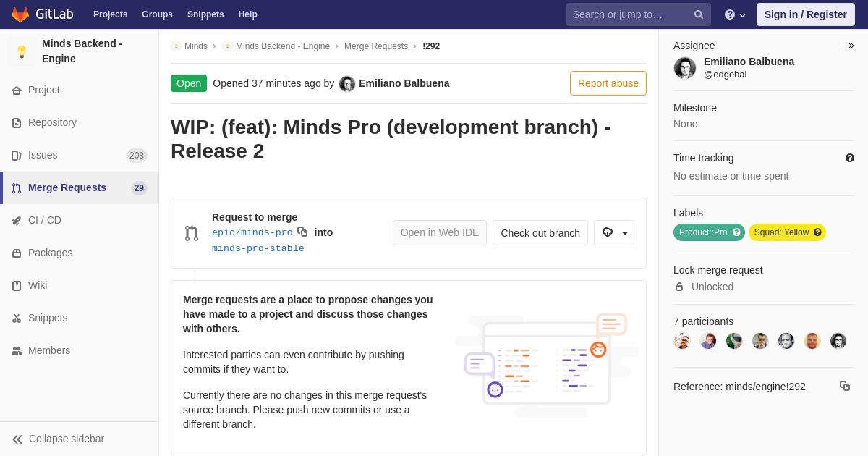Open the epic/minds-pro branch link
This screenshot has height=456, width=868.
click(252, 233)
